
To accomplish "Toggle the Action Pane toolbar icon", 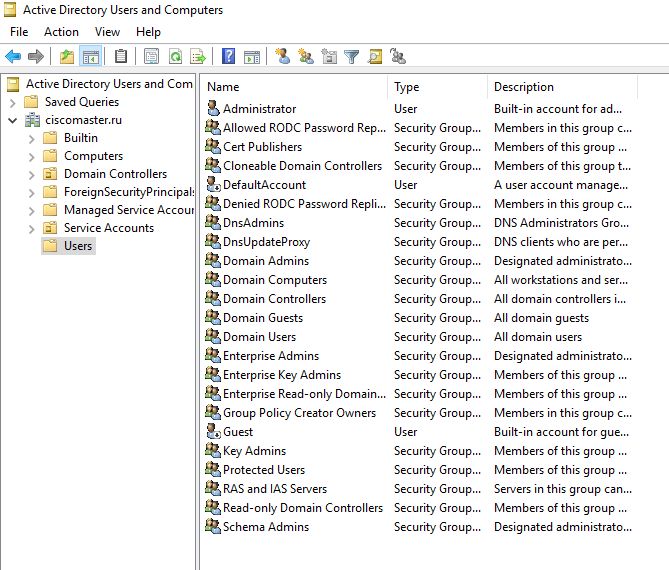I will (252, 56).
